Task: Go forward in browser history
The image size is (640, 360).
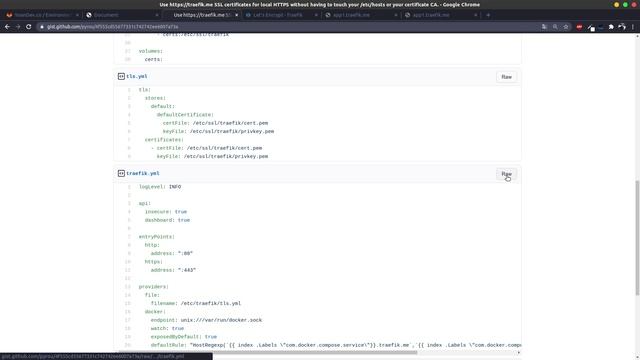Action: [18, 27]
